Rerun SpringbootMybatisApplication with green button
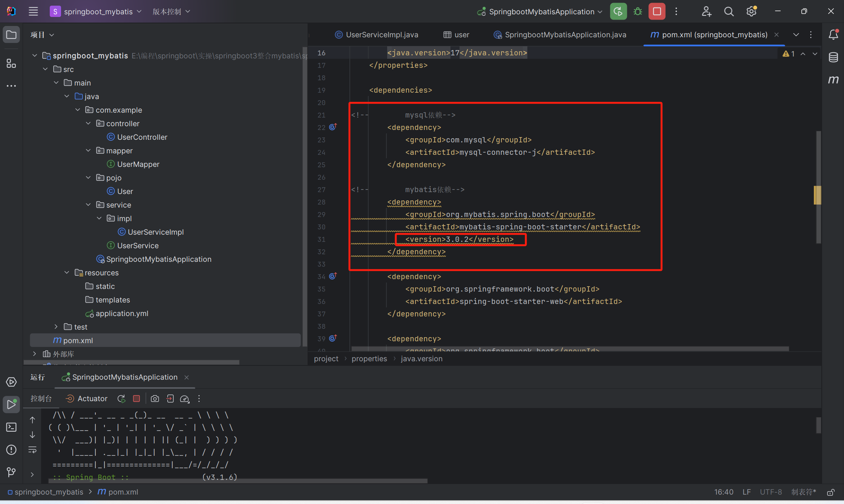844x504 pixels. [618, 12]
